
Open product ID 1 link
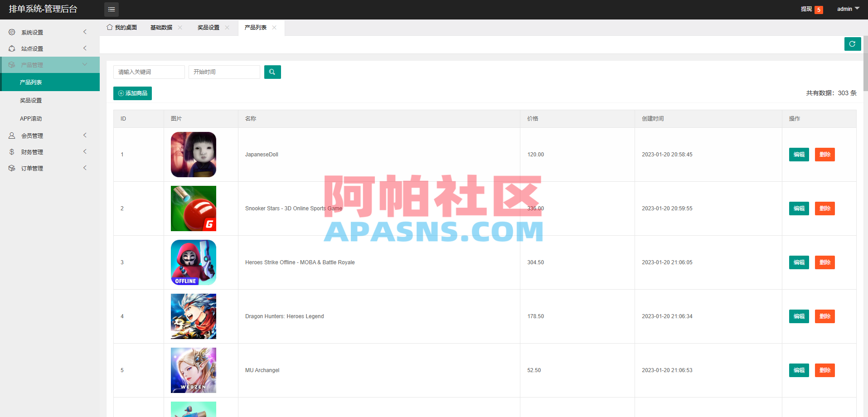point(121,154)
